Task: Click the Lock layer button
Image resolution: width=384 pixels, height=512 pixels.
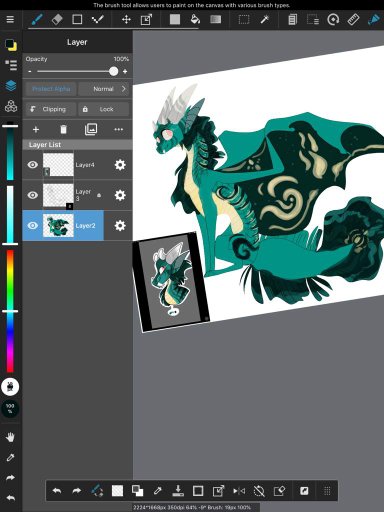Action: (104, 109)
